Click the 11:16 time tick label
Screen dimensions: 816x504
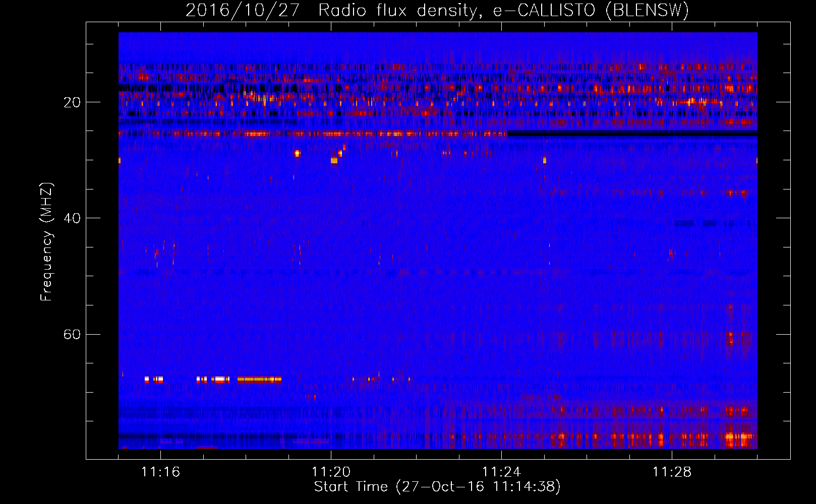coord(160,472)
